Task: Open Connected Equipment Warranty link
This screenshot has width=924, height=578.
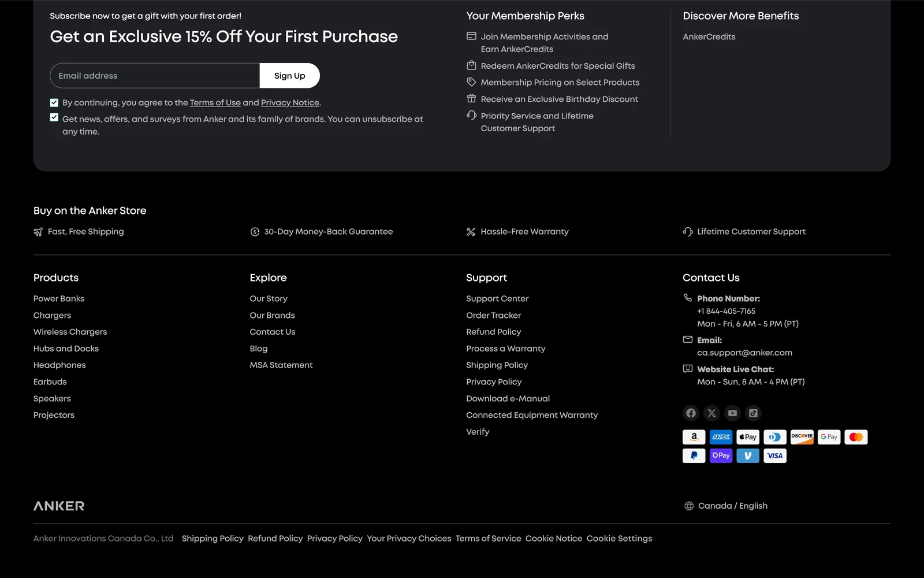Action: point(532,415)
